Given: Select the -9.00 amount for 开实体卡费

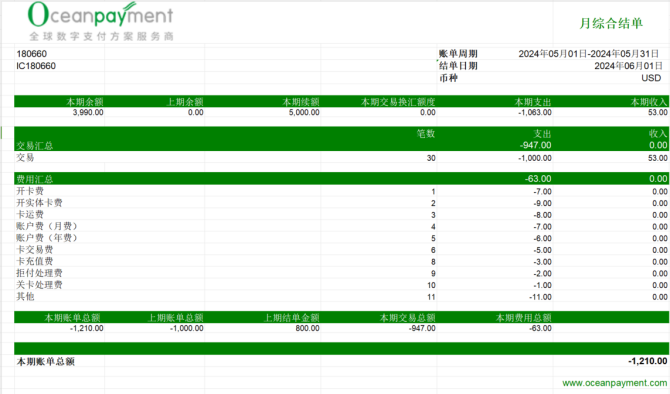Looking at the screenshot, I should click(542, 203).
